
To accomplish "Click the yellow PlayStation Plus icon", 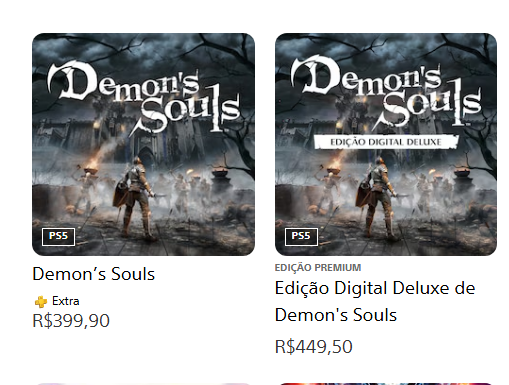I will (41, 302).
